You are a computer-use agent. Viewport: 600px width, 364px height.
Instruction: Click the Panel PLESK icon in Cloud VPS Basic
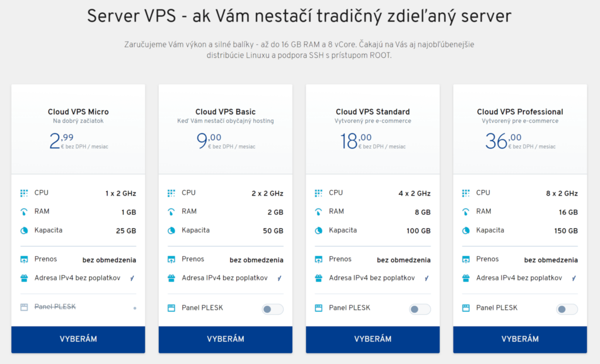[x=171, y=308]
